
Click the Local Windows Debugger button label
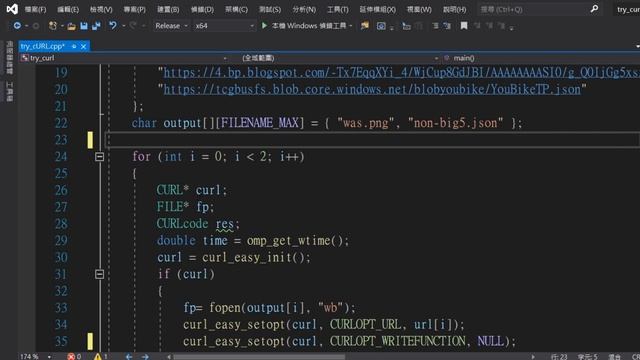309,26
